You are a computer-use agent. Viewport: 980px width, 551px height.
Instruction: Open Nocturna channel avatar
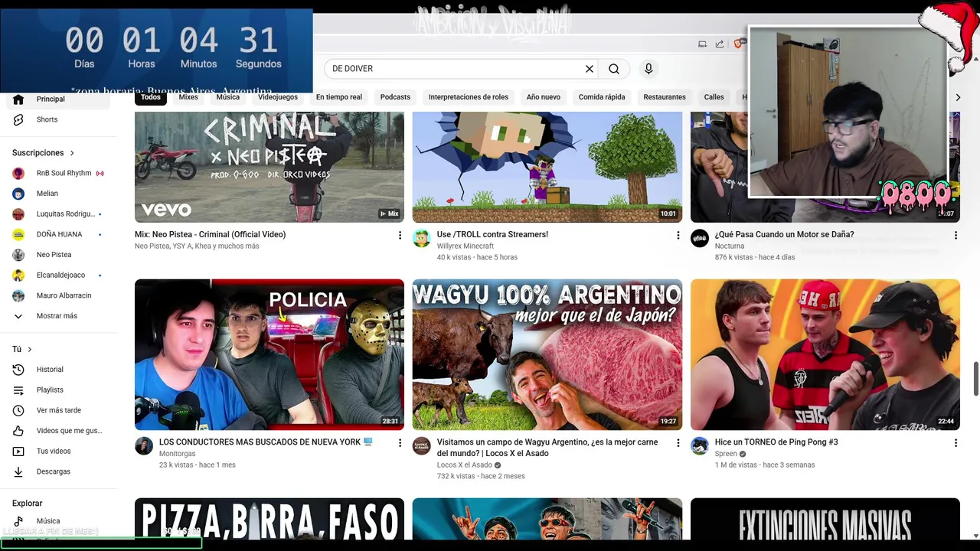[x=700, y=238]
